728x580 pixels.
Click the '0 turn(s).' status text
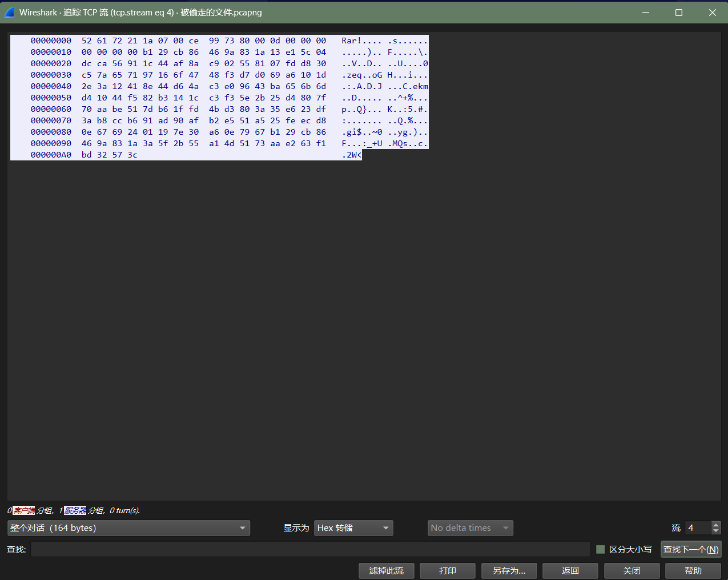pyautogui.click(x=124, y=510)
